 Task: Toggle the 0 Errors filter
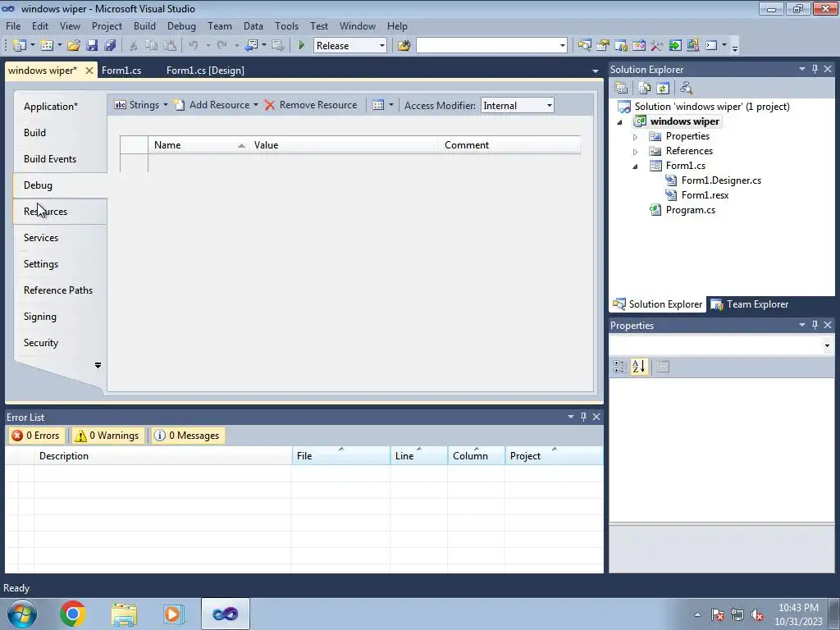[36, 436]
